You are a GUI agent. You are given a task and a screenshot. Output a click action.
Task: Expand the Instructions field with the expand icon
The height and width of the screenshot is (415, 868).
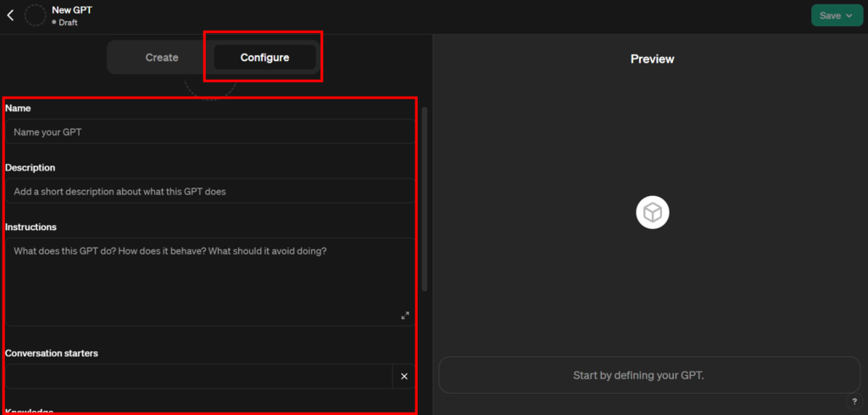tap(404, 315)
